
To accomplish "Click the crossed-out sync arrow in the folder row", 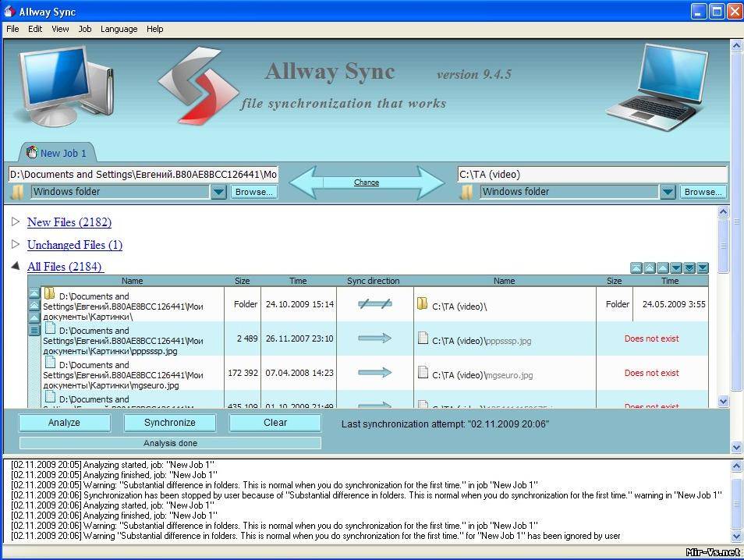I will point(375,304).
